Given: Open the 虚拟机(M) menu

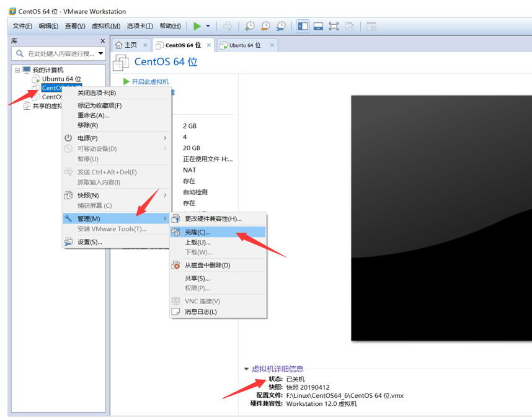Looking at the screenshot, I should click(x=106, y=26).
